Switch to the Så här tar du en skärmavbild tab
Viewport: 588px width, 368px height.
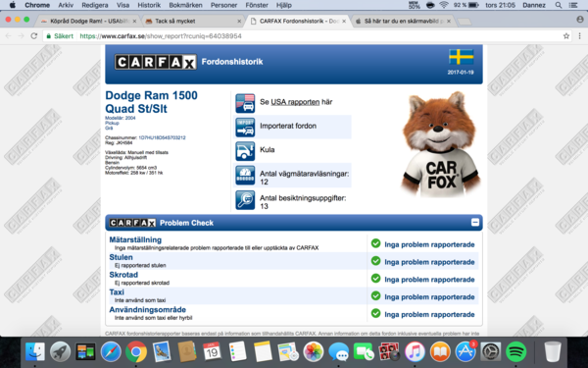point(403,21)
